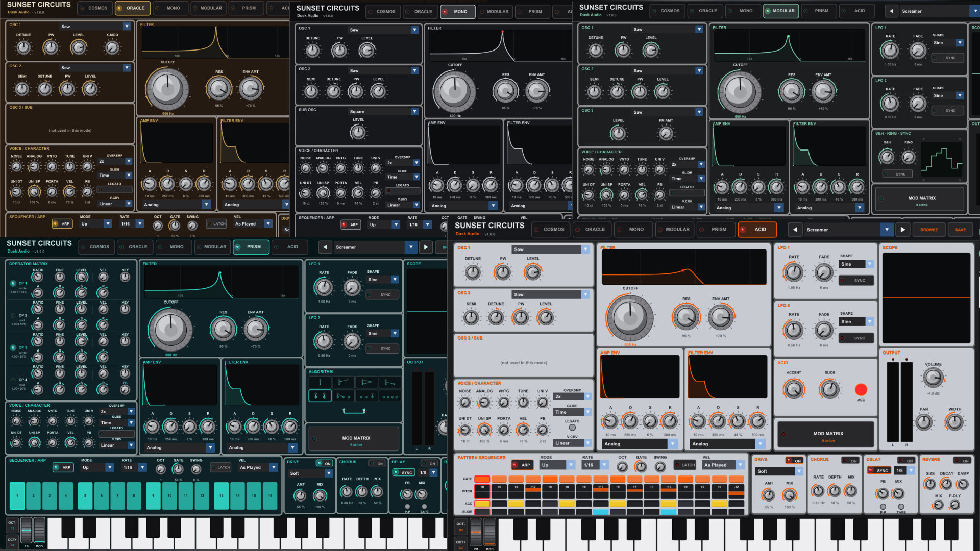Open MOD MATRIX in Prism window
The width and height of the screenshot is (980, 551).
click(x=354, y=440)
